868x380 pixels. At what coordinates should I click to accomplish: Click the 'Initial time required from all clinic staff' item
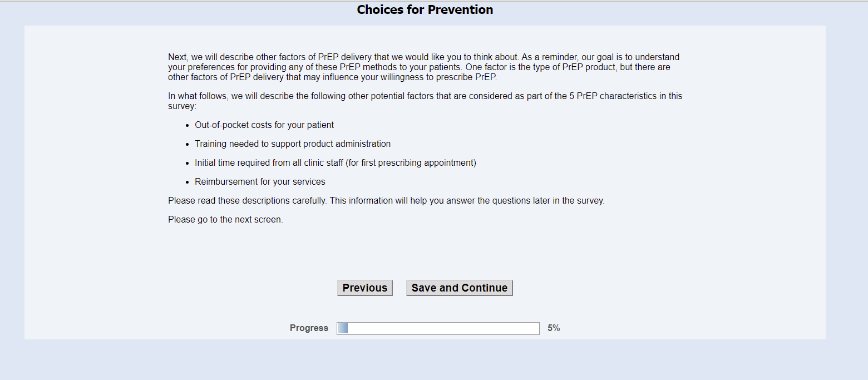point(335,163)
